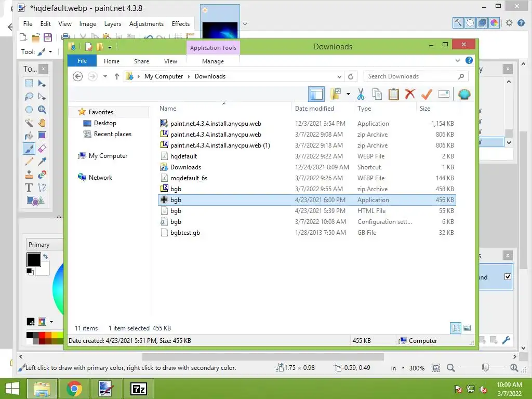Screen dimensions: 532x399
Task: Click the Paste clipboard icon in Downloads toolbar
Action: [x=394, y=95]
